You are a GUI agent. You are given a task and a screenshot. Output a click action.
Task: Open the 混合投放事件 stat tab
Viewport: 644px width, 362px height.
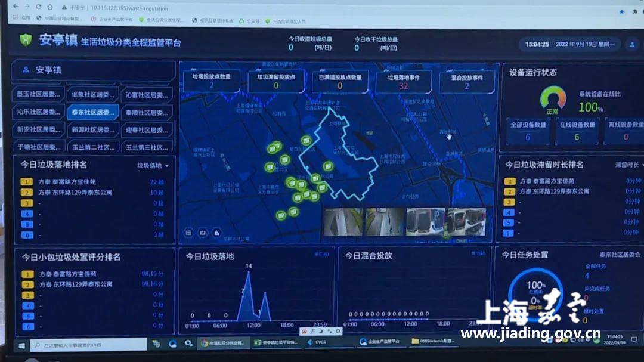click(467, 82)
